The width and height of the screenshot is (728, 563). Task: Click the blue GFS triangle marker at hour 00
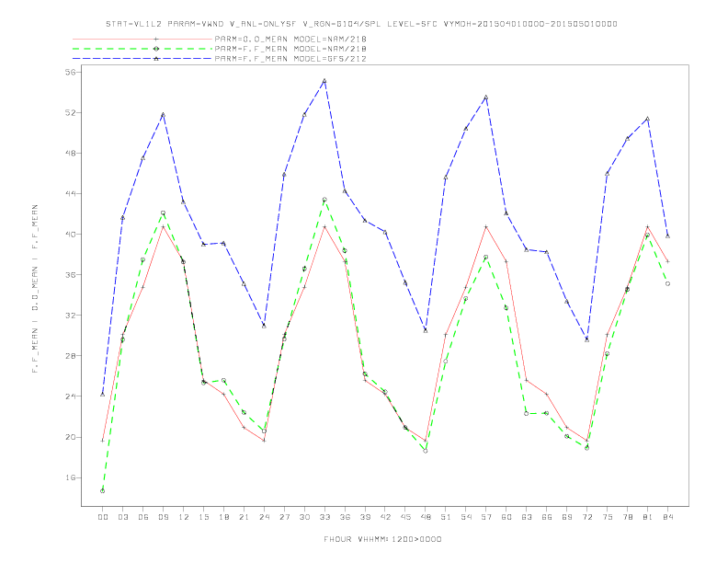tap(103, 395)
